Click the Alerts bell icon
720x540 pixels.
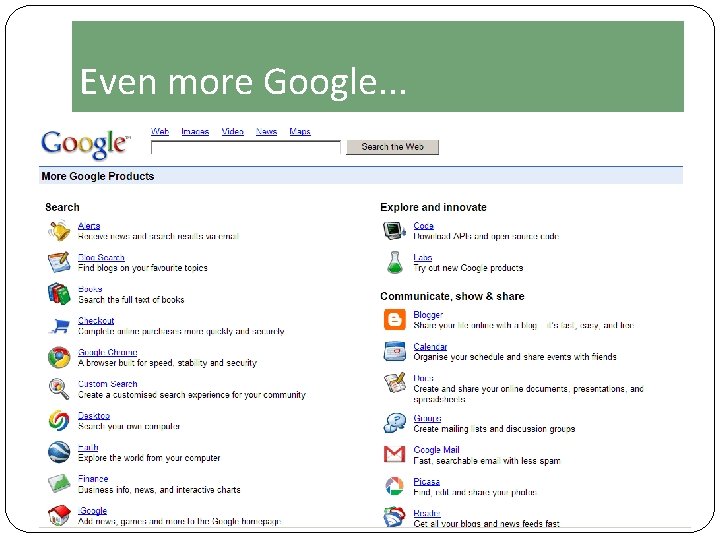tap(59, 231)
